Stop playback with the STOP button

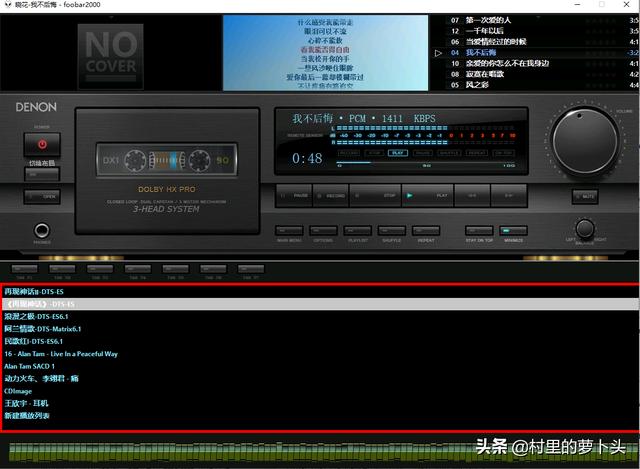click(375, 196)
